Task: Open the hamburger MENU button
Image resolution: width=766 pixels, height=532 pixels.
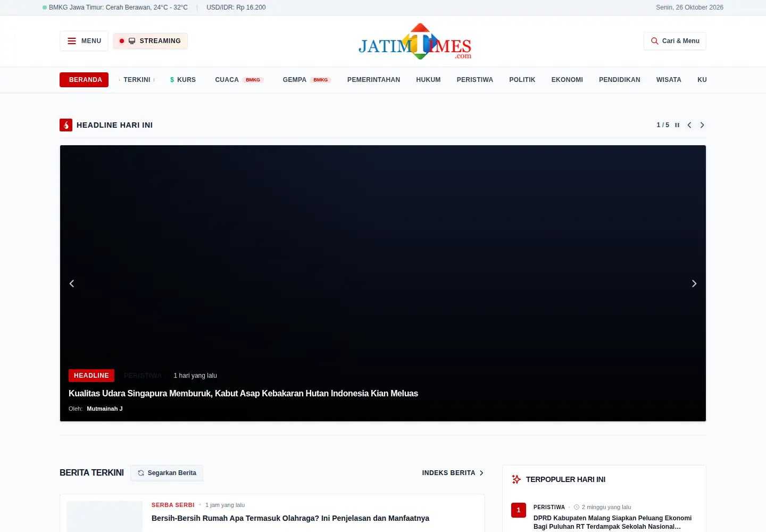Action: coord(84,41)
